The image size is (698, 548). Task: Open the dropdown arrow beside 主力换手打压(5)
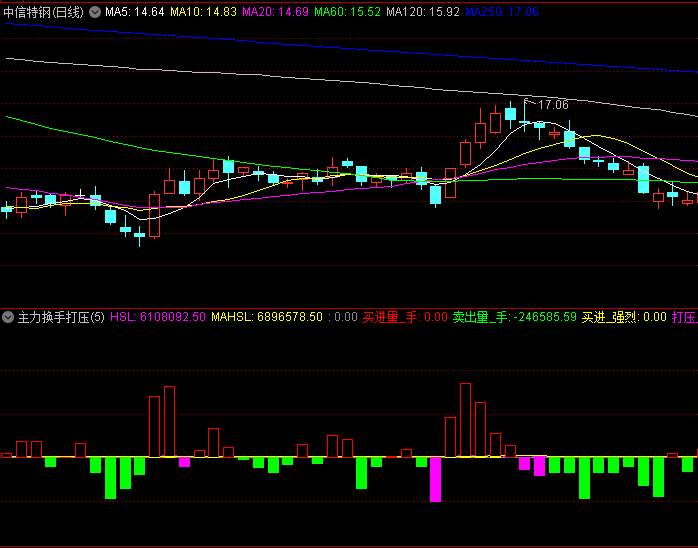[8, 317]
